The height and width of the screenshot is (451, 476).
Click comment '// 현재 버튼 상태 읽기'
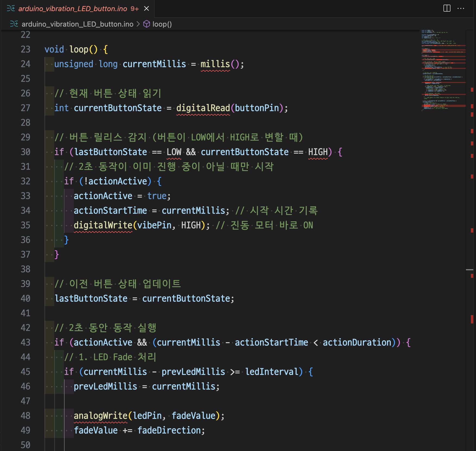pyautogui.click(x=108, y=93)
